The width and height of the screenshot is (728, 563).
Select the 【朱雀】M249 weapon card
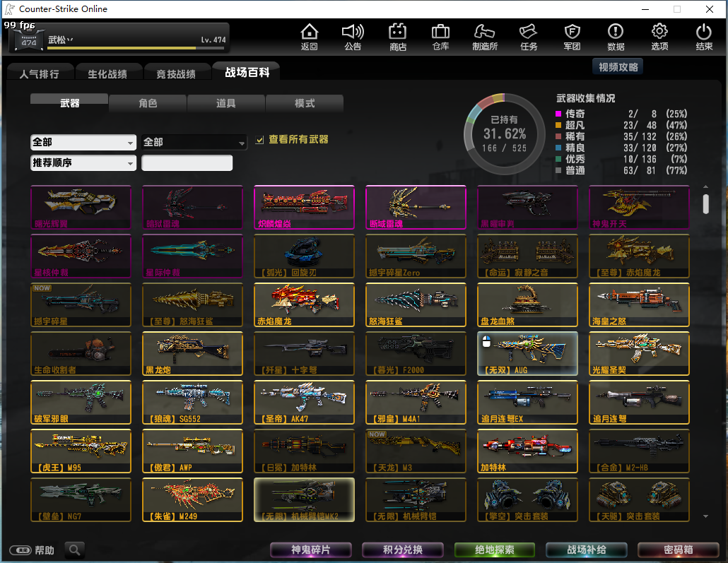[193, 500]
